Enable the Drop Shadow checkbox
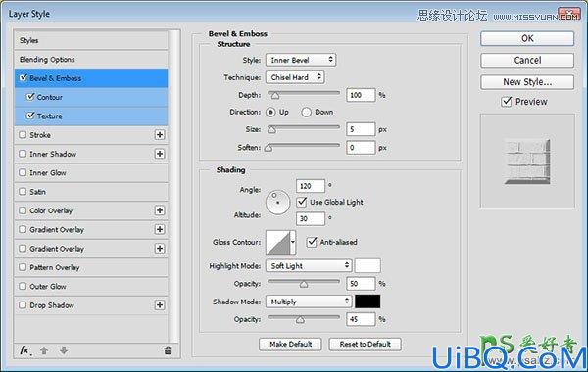 coord(23,305)
